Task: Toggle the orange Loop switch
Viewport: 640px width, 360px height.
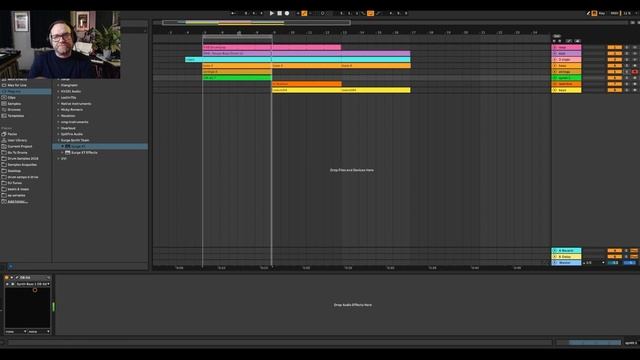Action: (x=370, y=13)
